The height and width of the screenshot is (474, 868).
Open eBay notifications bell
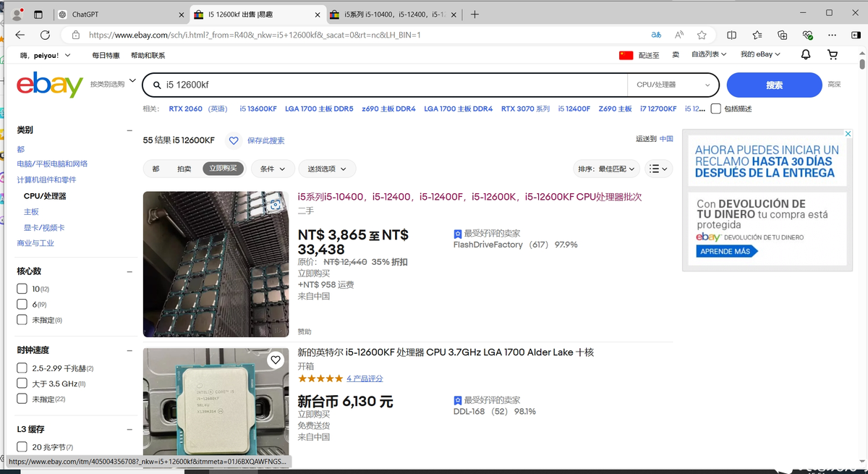tap(806, 55)
